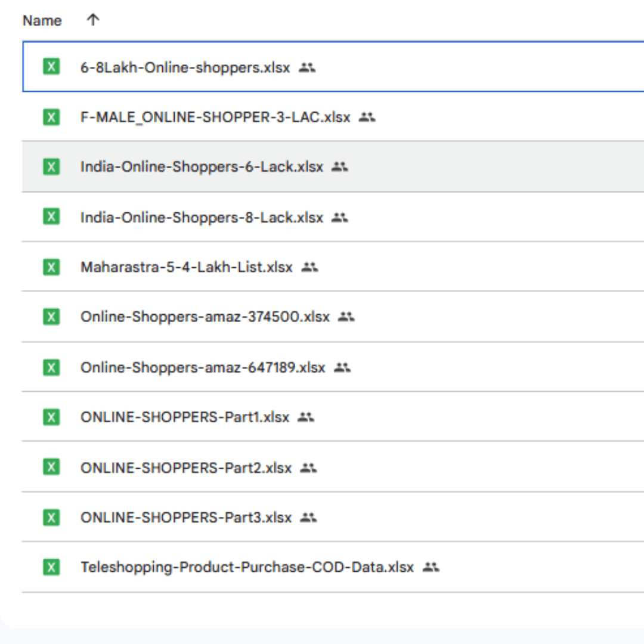Viewport: 644px width, 644px height.
Task: Click the Excel icon beside F-MALE_ONLINE-SHOPPER-3-LAC.xlsx
Action: (x=51, y=117)
